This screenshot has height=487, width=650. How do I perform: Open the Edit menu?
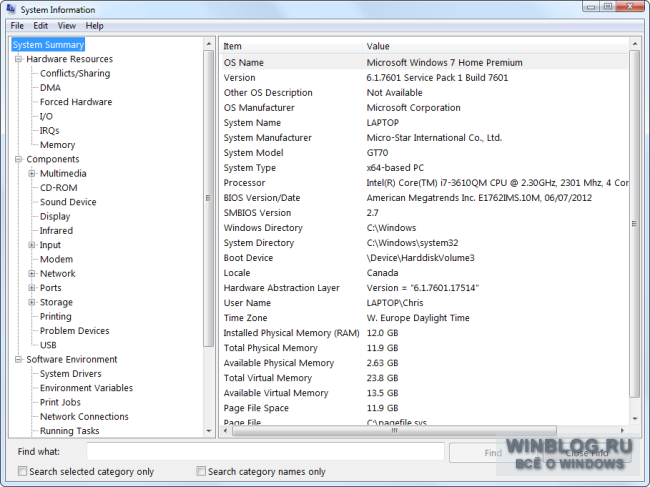coord(41,26)
